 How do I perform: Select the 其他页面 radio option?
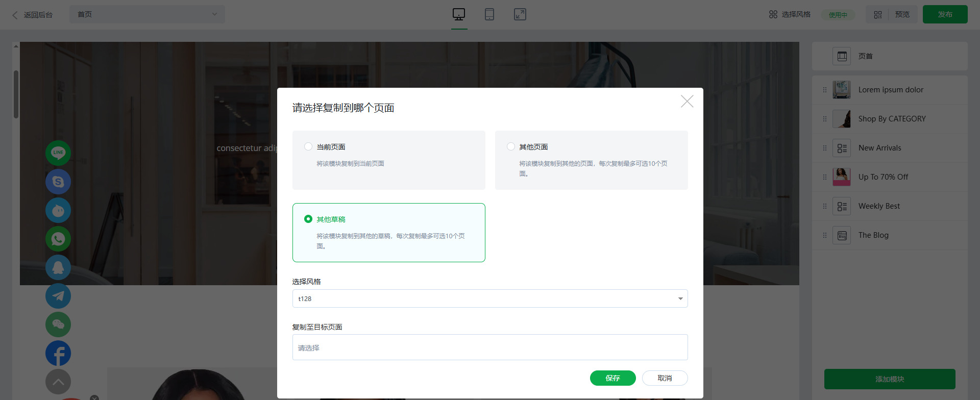click(x=511, y=147)
